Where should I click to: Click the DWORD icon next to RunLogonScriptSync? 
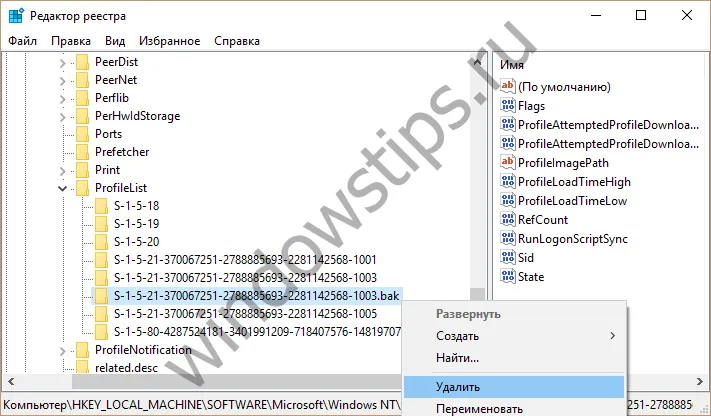click(507, 238)
